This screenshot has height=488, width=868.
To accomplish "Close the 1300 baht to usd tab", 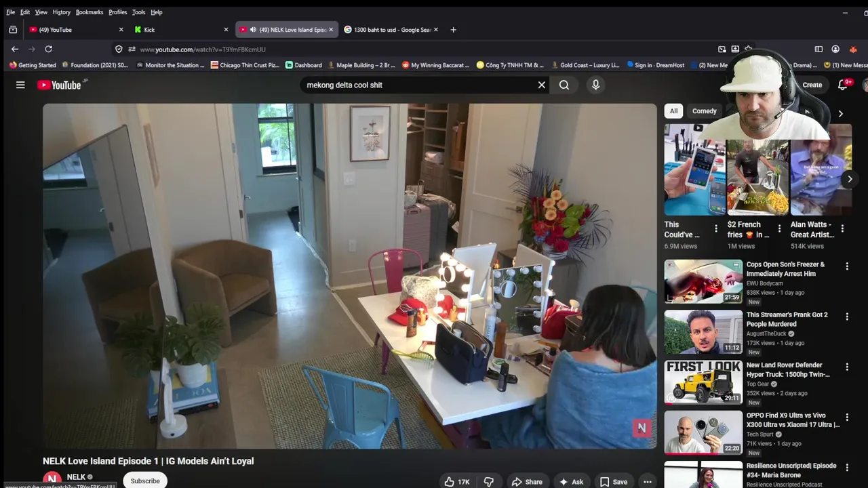I will click(x=436, y=30).
